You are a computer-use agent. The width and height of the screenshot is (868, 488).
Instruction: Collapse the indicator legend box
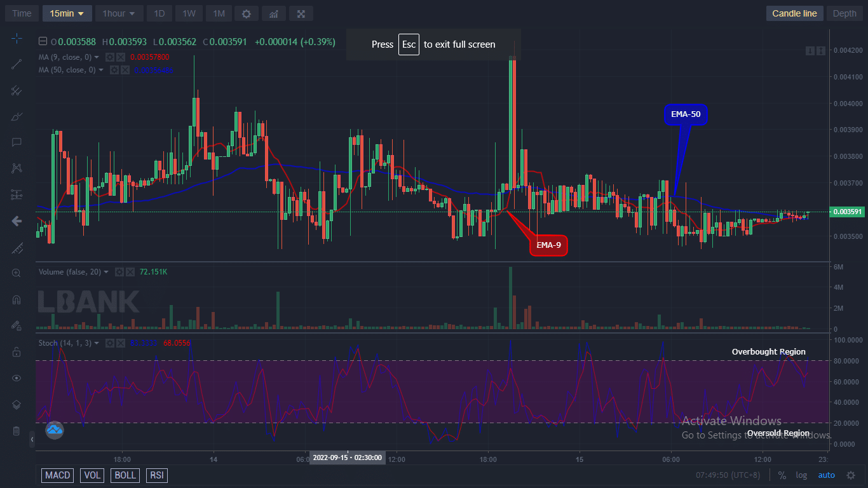[x=43, y=42]
